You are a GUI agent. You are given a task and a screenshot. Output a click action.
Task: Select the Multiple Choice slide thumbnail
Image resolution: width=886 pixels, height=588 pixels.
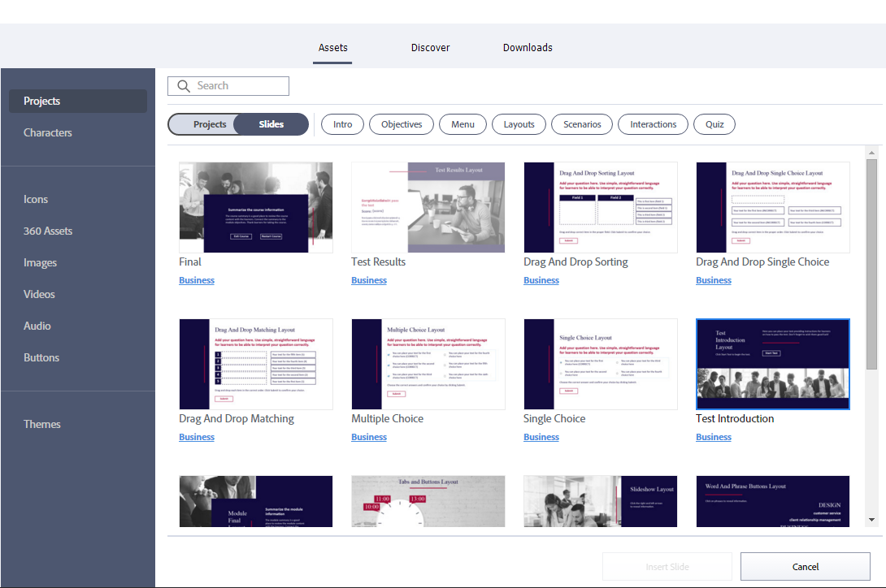[x=428, y=364]
